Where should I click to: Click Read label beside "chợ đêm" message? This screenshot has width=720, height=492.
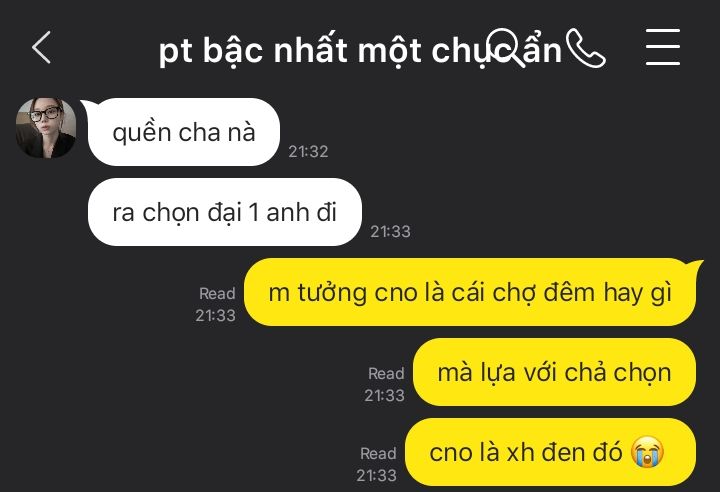[217, 294]
